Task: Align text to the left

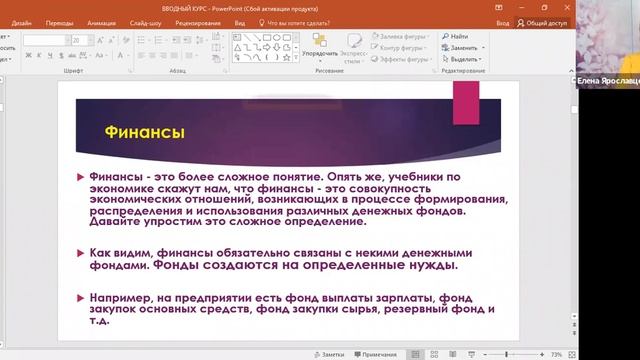Action: point(141,55)
